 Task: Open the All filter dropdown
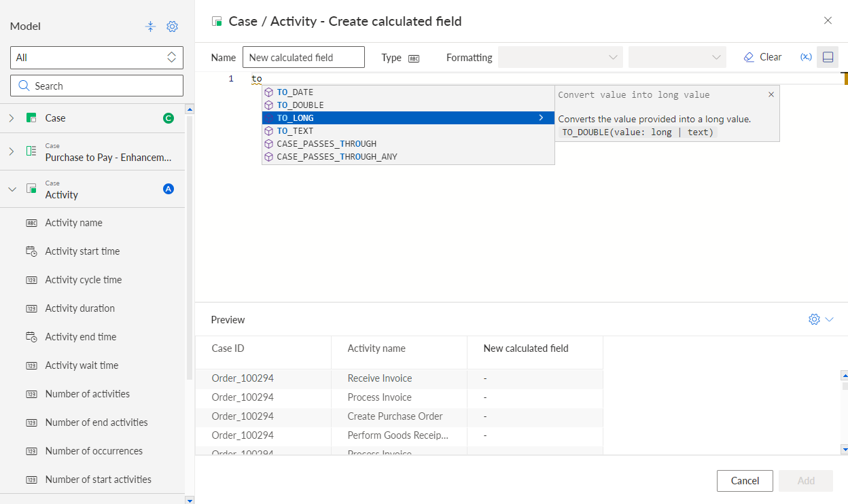click(x=96, y=58)
